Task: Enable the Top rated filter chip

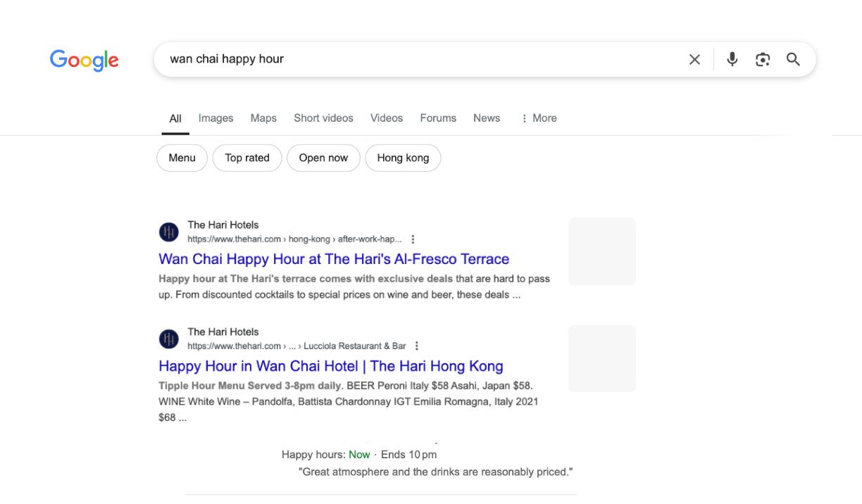Action: (247, 158)
